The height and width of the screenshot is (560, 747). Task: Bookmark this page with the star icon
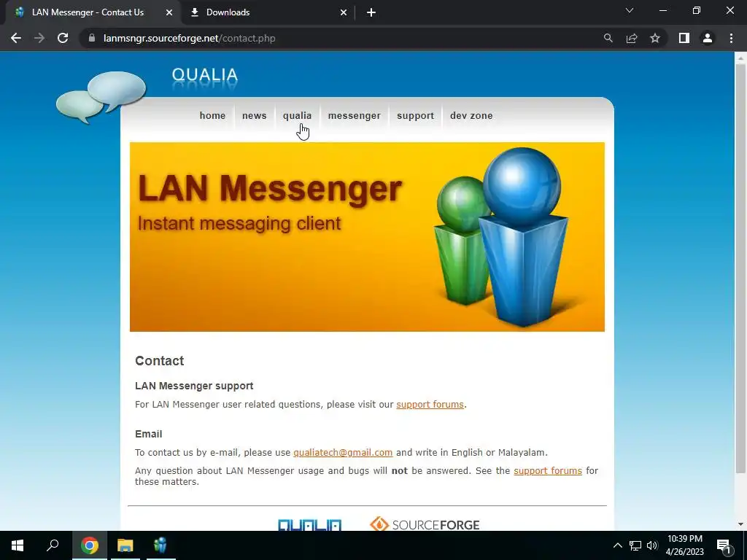click(655, 38)
